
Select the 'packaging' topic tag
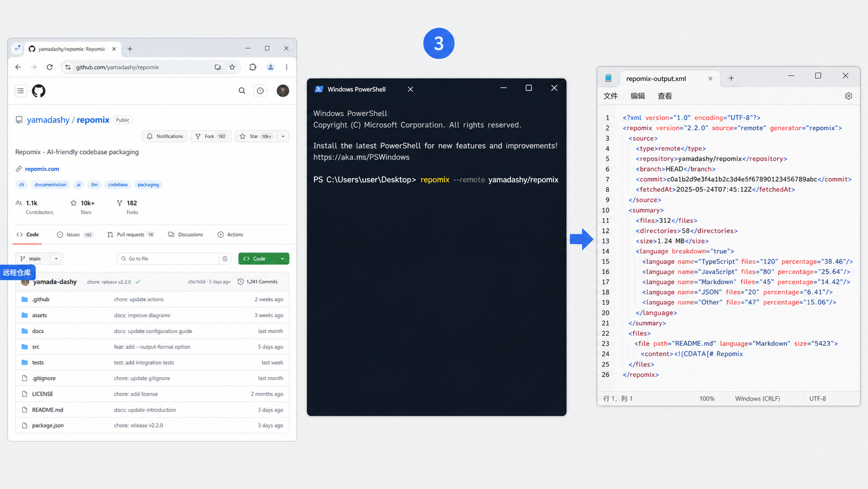click(148, 184)
